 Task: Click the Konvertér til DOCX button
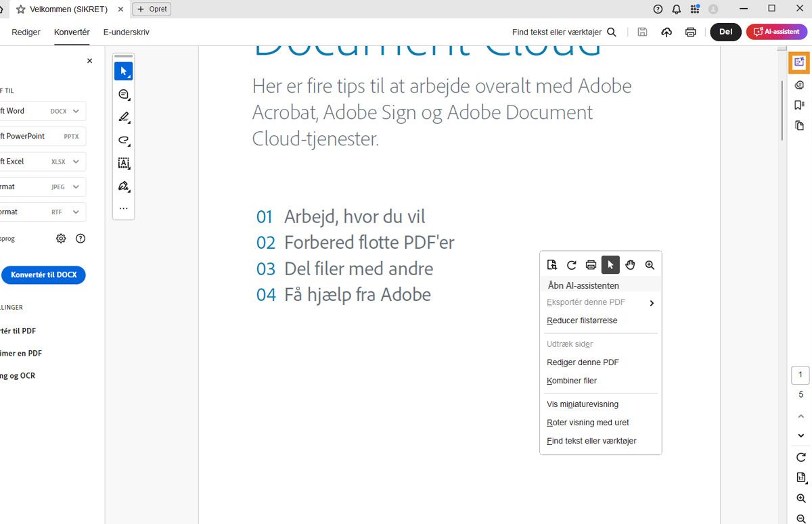[x=43, y=275]
